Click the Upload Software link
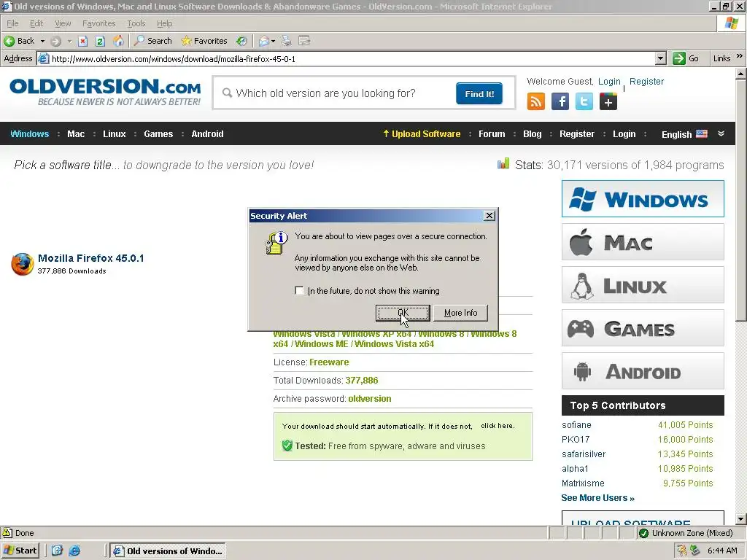The width and height of the screenshot is (747, 560). coord(422,134)
